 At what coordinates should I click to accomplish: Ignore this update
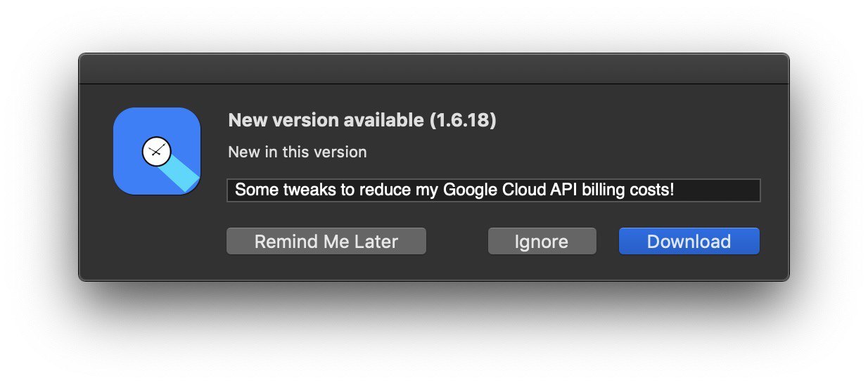point(542,241)
